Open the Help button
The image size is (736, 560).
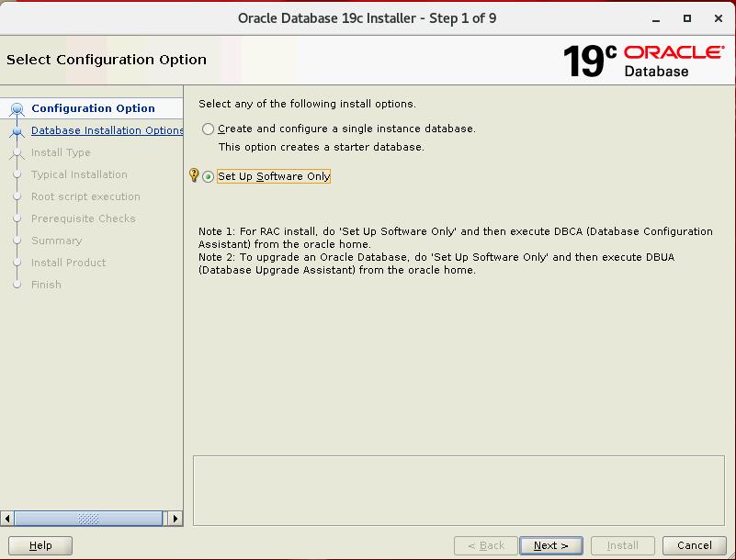[x=40, y=545]
